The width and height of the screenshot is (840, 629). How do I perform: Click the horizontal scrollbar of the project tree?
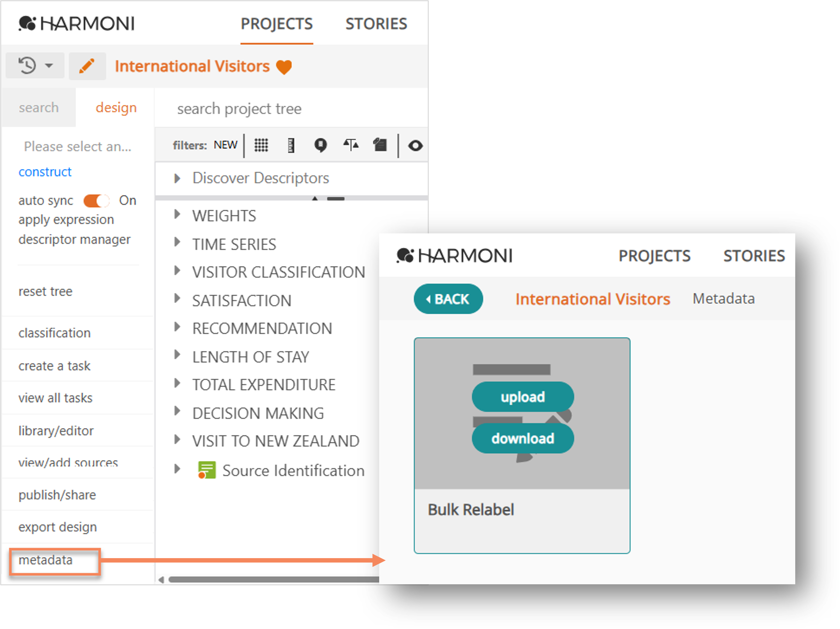(273, 579)
